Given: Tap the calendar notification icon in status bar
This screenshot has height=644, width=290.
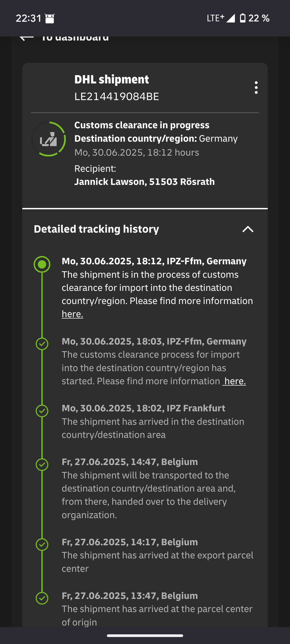Looking at the screenshot, I should 50,19.
